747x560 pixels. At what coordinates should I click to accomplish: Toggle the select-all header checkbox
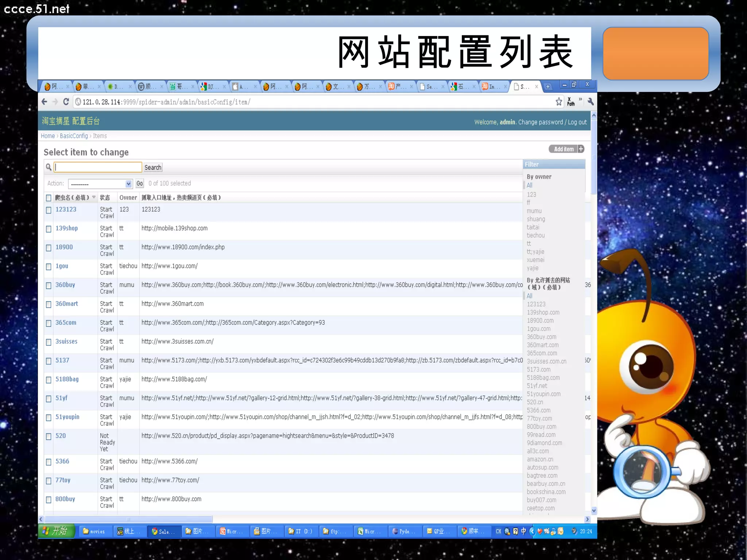49,198
